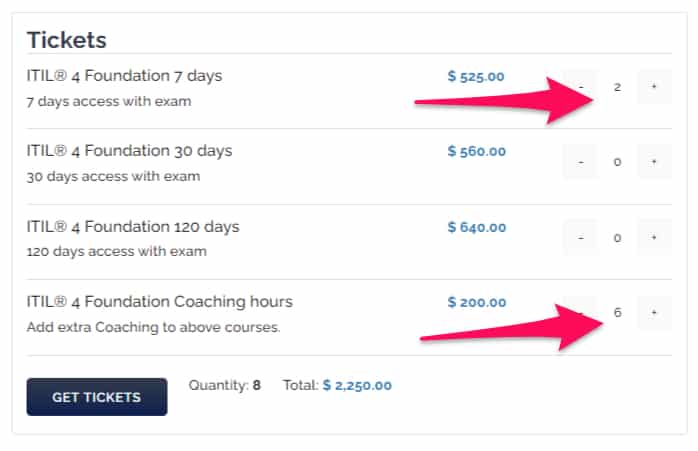
Task: Click Coaching hours quantity field
Action: click(617, 313)
